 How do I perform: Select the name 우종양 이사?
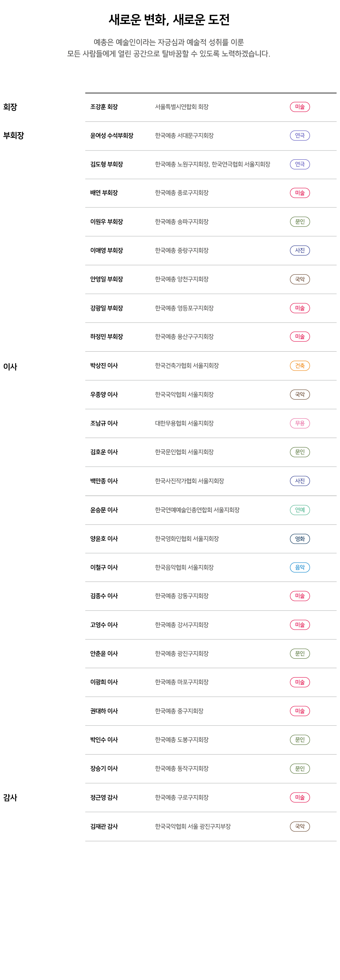(x=104, y=394)
